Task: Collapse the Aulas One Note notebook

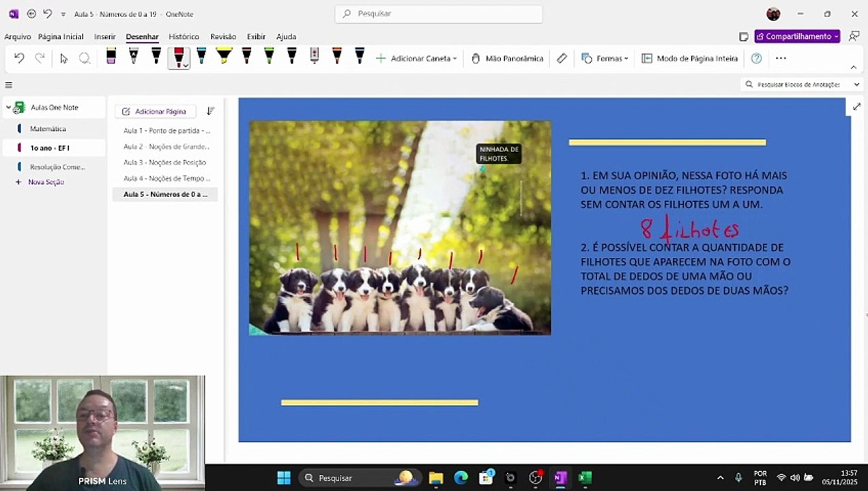Action: [8, 107]
